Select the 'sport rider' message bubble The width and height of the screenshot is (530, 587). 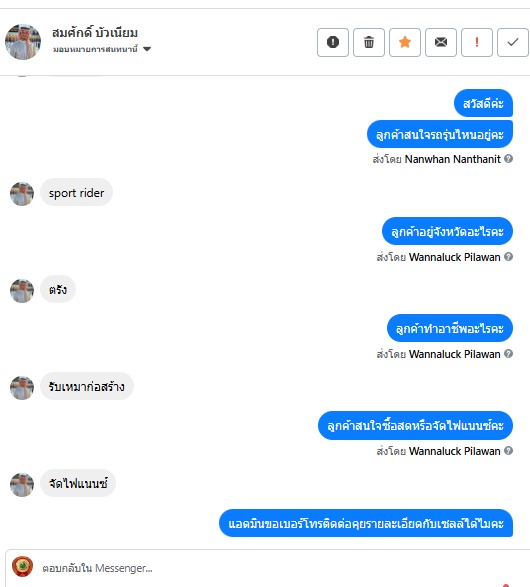click(76, 192)
